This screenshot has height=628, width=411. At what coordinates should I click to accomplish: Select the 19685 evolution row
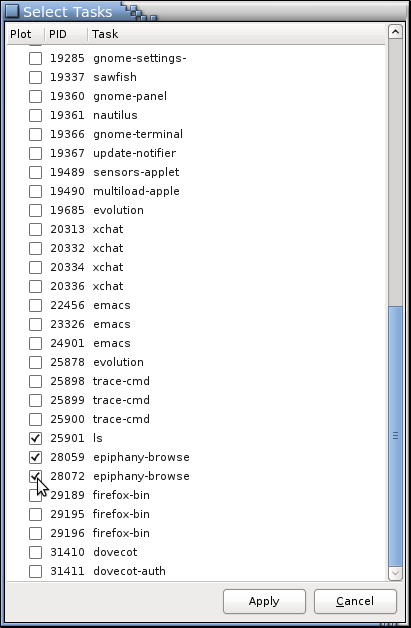tap(196, 210)
